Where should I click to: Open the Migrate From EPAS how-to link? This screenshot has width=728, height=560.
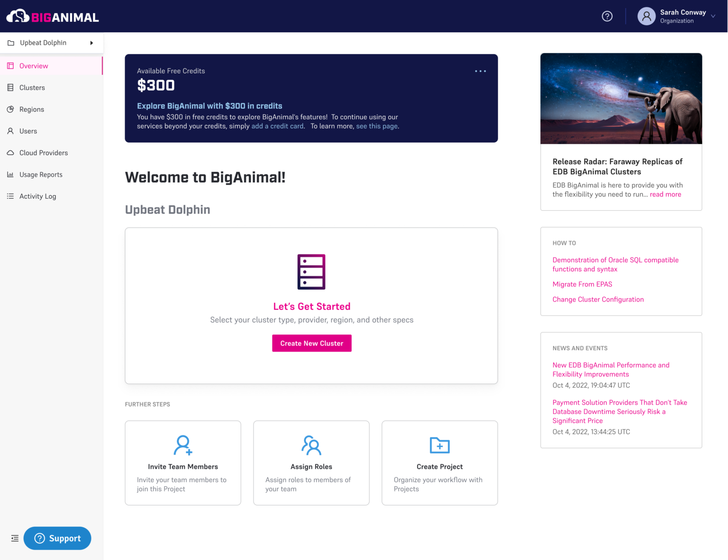tap(582, 284)
